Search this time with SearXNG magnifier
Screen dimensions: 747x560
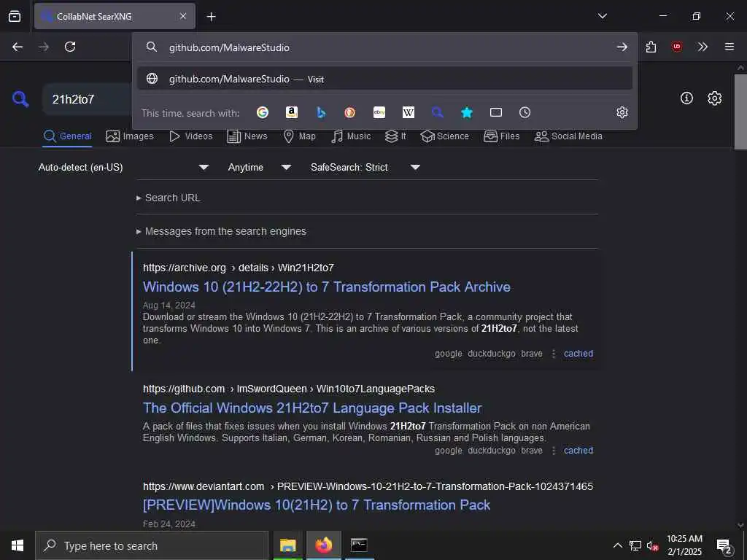[438, 112]
